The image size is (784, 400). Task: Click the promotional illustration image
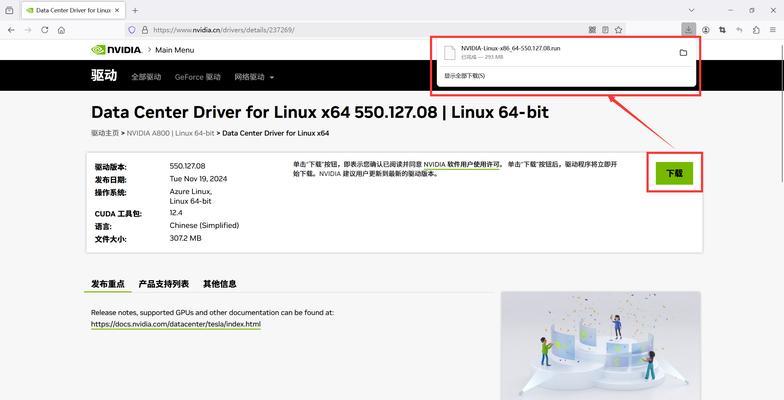click(x=600, y=346)
